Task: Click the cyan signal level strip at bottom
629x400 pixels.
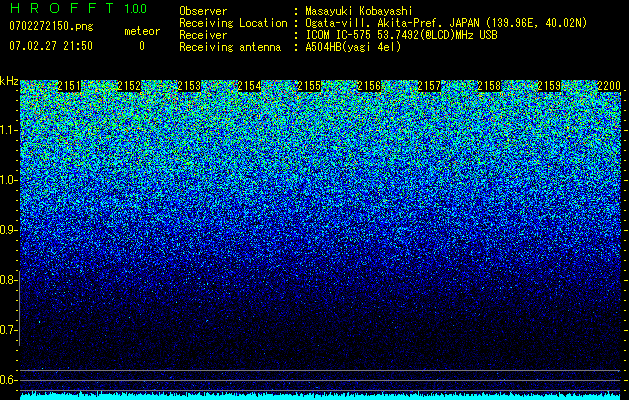Action: 321,396
